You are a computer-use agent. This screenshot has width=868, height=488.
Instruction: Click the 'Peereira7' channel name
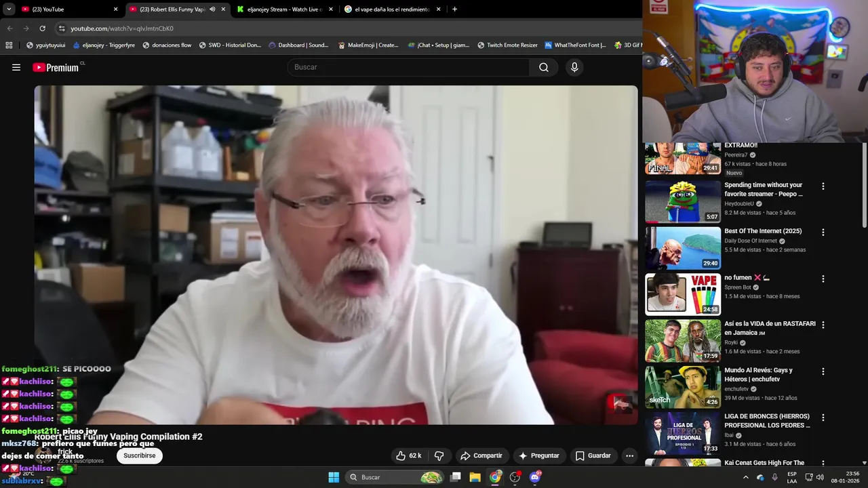(x=736, y=155)
